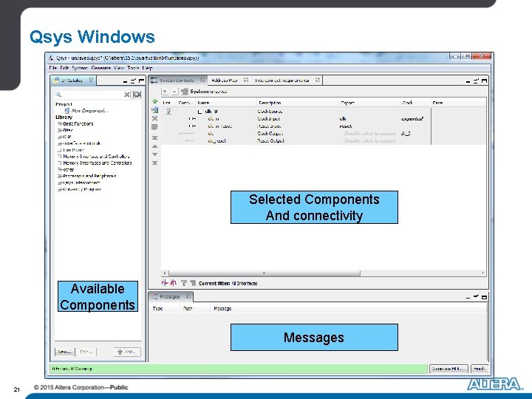
Task: Open the Edit menu
Action: tap(64, 68)
